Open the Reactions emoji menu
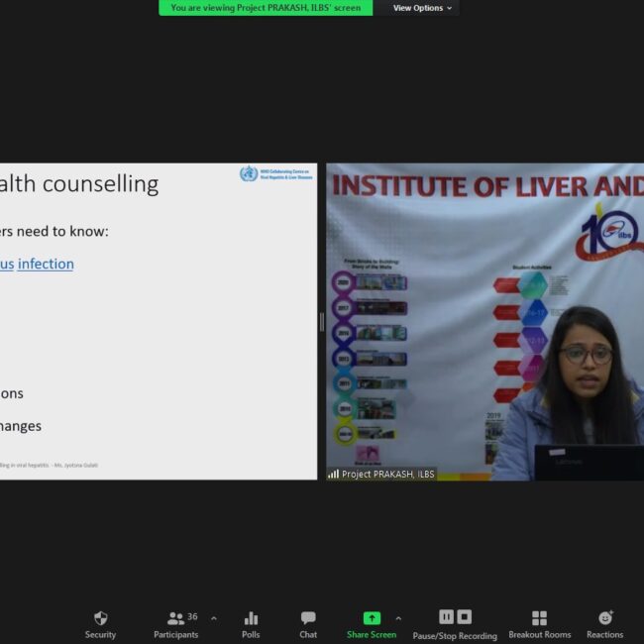 [x=604, y=618]
